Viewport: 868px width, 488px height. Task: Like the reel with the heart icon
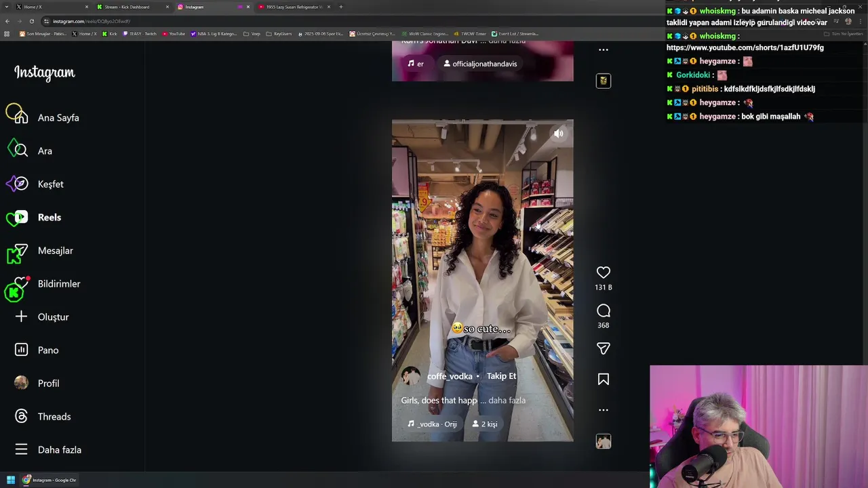(x=603, y=272)
